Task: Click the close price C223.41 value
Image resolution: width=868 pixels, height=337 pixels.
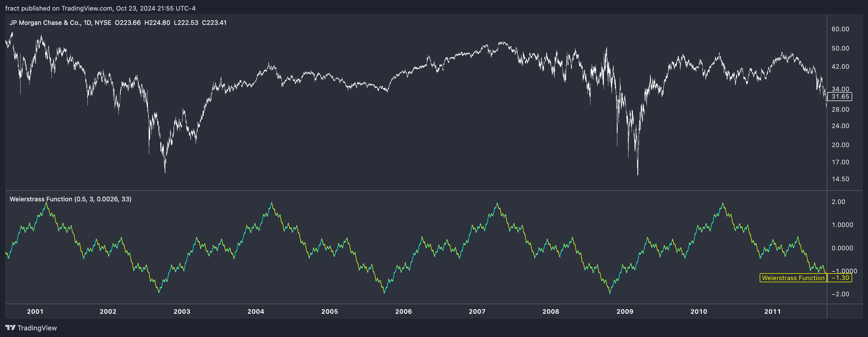Action: (x=214, y=22)
